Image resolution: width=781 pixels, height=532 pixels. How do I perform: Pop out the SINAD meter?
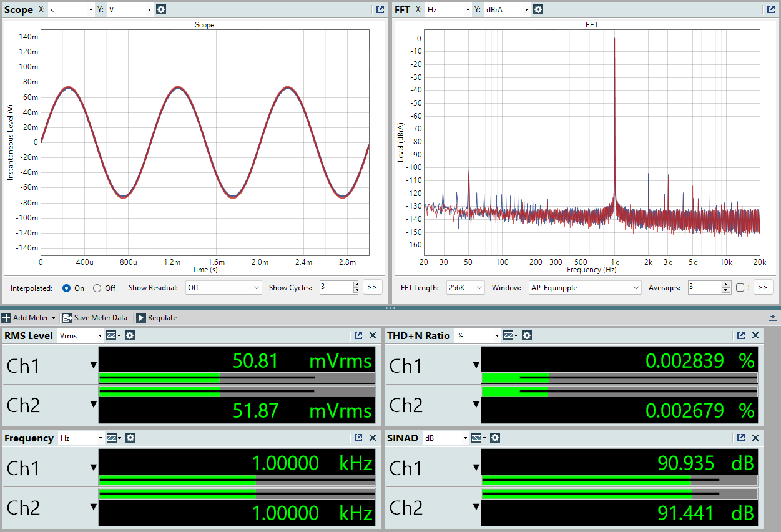coord(741,438)
